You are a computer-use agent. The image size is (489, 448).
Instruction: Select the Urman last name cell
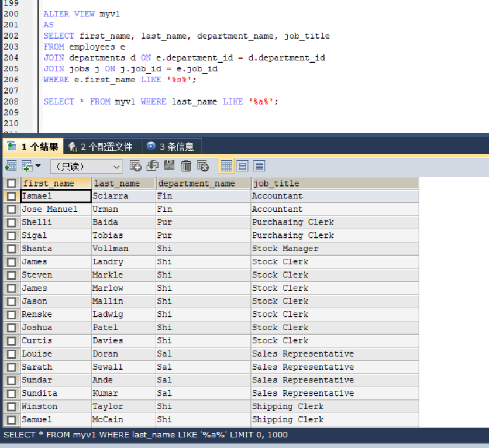tap(123, 209)
